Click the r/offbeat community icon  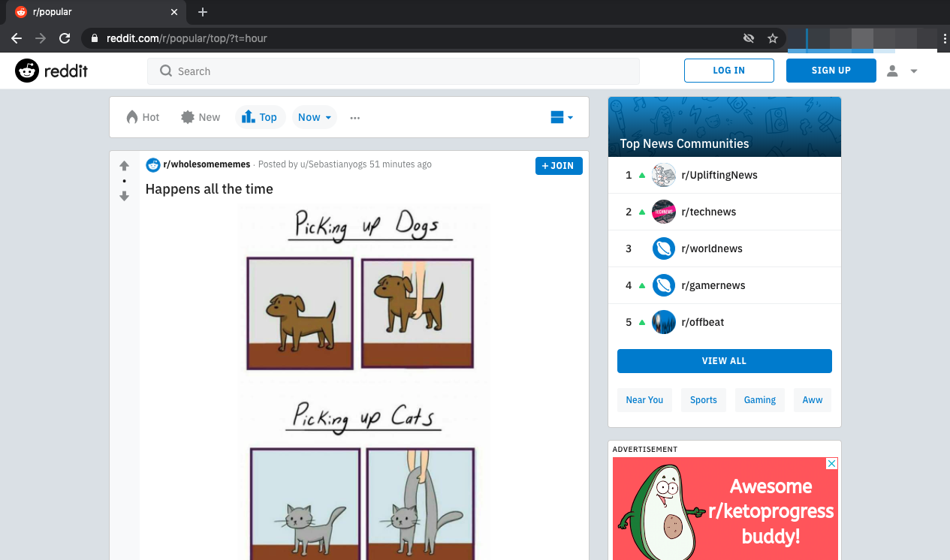coord(663,322)
